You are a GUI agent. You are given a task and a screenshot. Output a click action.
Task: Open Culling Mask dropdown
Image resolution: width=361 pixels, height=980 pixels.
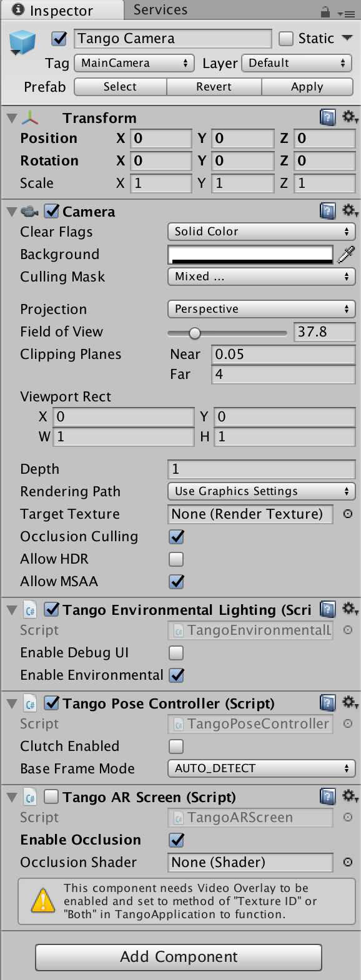coord(262,277)
